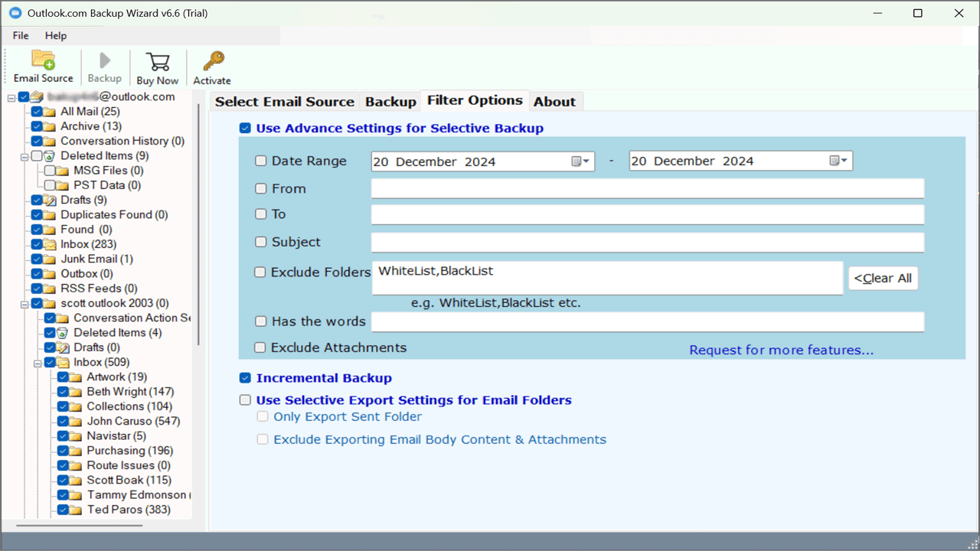Enable Use Selective Export Settings for Email Folders
This screenshot has height=551, width=980.
245,399
